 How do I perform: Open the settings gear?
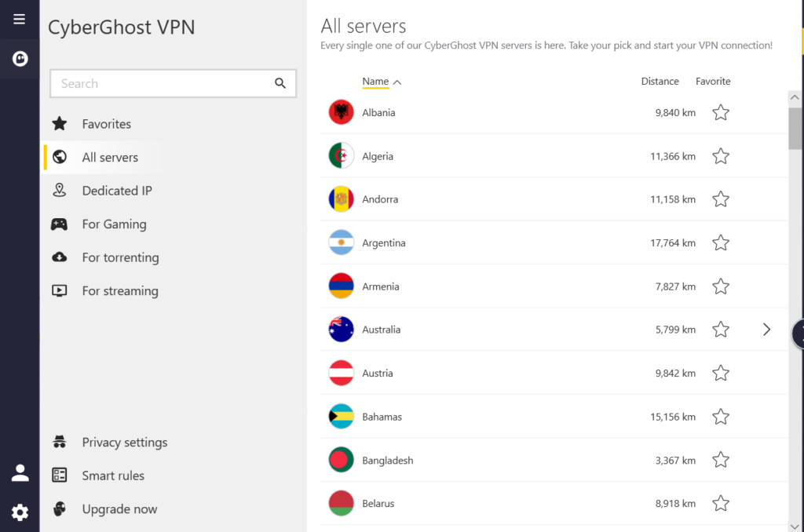19,512
